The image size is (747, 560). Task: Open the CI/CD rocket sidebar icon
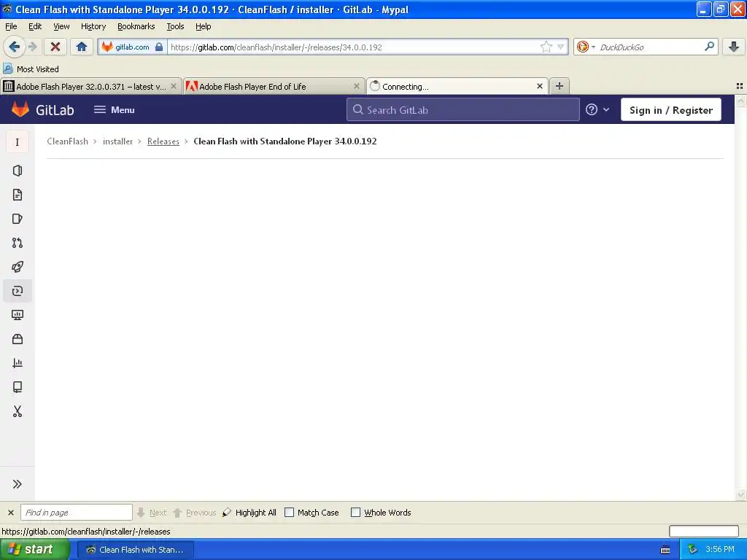[x=18, y=267]
